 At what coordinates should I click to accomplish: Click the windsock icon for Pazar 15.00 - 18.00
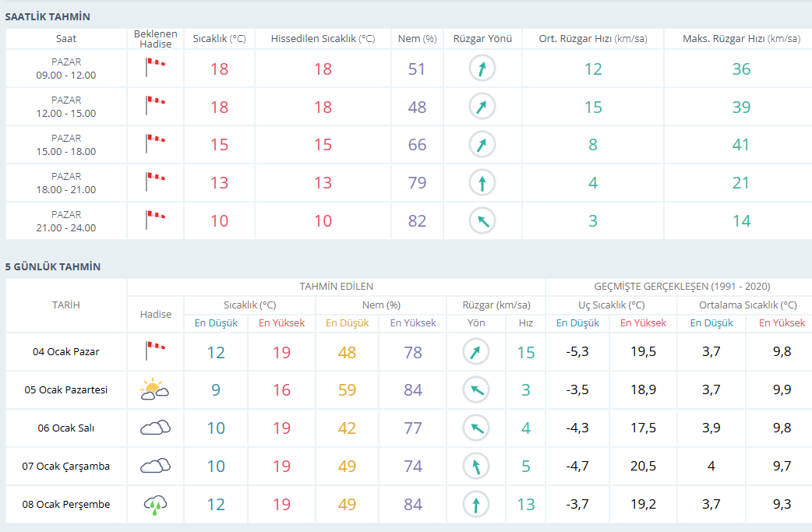click(155, 144)
